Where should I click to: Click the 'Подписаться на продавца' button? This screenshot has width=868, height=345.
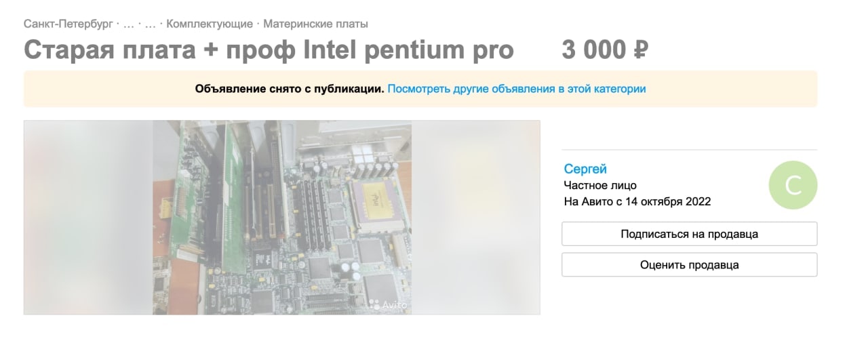click(x=689, y=234)
